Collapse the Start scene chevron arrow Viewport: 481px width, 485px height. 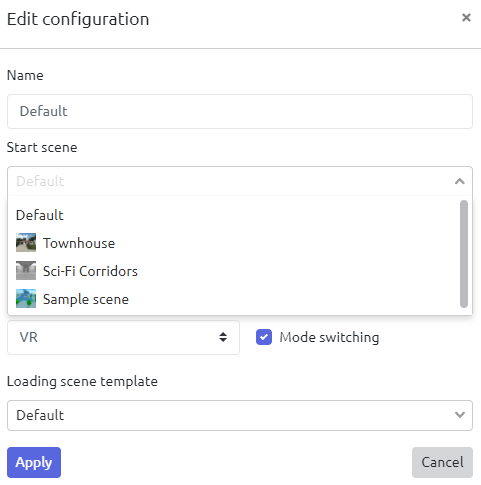[460, 181]
